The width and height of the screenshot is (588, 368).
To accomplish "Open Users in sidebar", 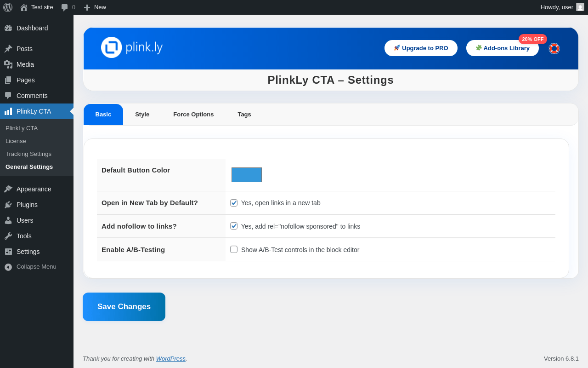I will 37,220.
